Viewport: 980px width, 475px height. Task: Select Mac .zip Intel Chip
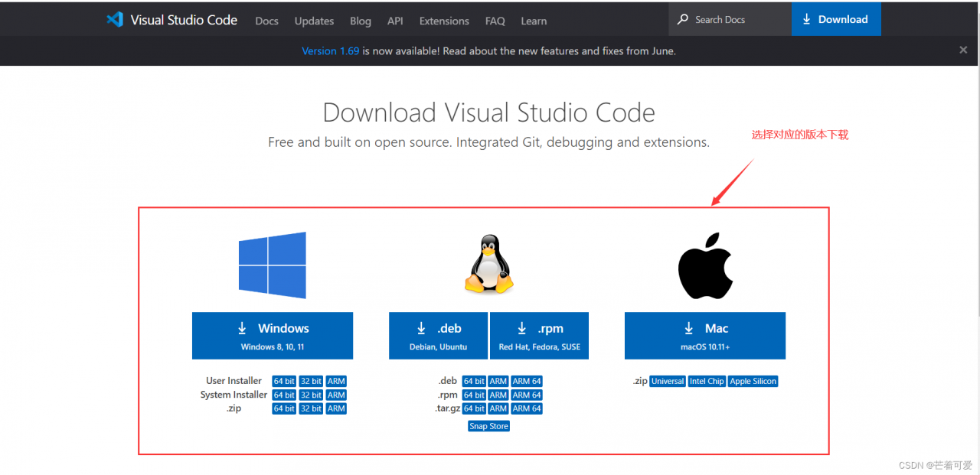point(707,381)
